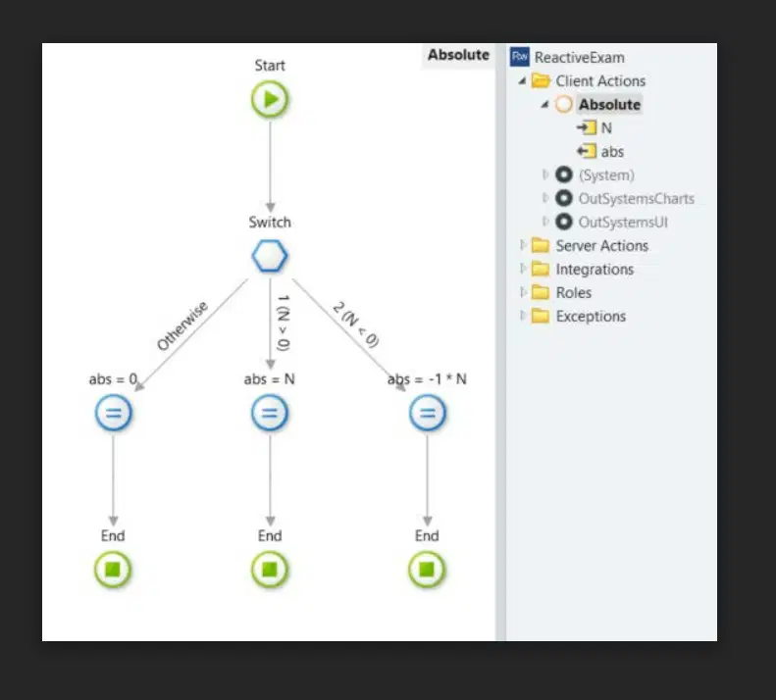Collapse the Client Actions folder
This screenshot has height=700, width=776.
tap(522, 80)
